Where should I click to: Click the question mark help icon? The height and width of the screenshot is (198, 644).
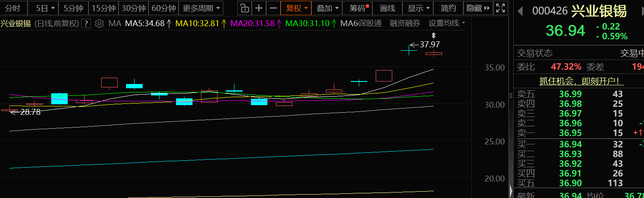pos(86,24)
